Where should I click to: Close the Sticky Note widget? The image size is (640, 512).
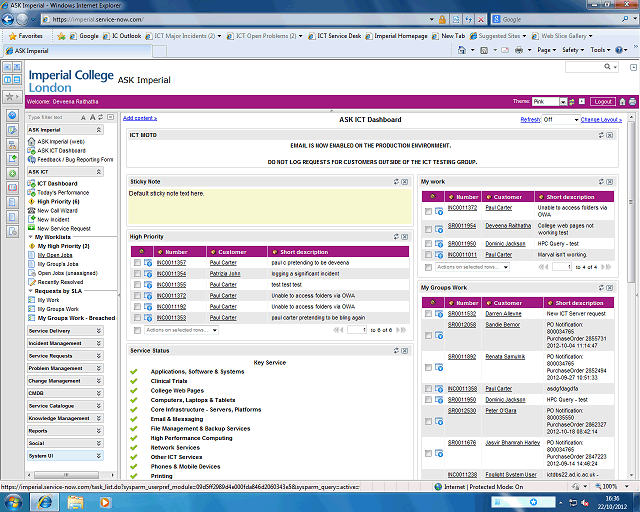(404, 181)
